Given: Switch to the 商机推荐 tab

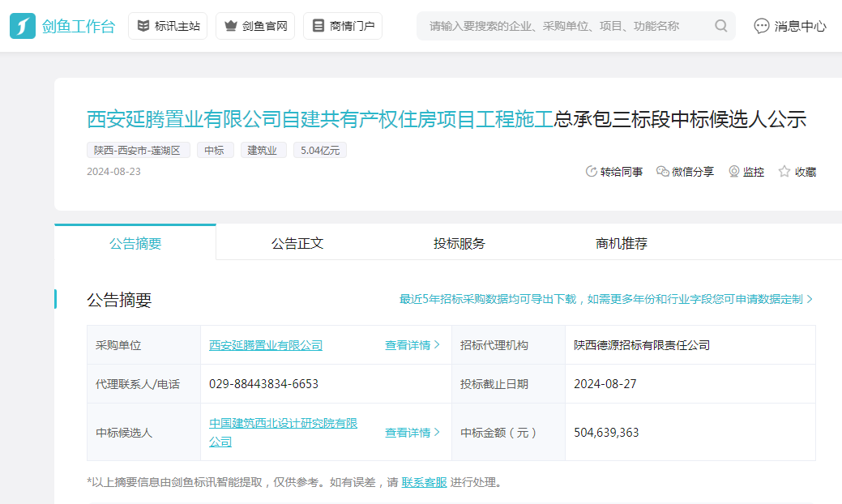Looking at the screenshot, I should tap(622, 243).
